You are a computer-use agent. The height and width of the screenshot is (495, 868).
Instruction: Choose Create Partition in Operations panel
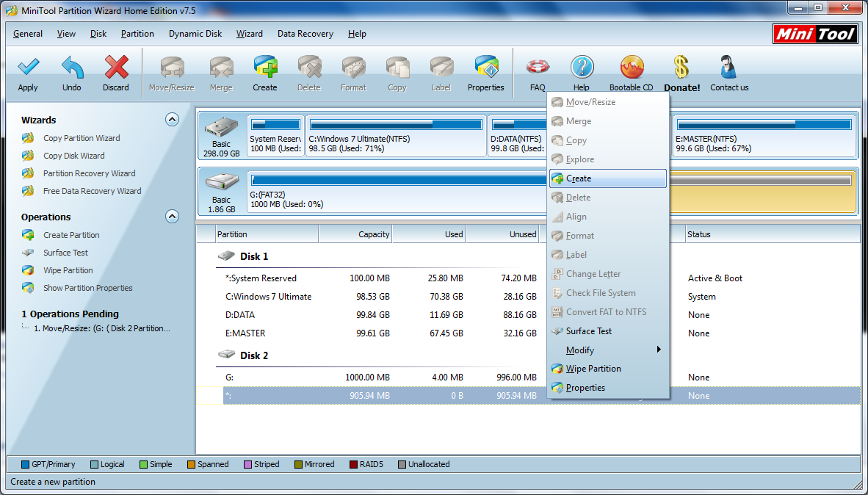click(x=71, y=235)
